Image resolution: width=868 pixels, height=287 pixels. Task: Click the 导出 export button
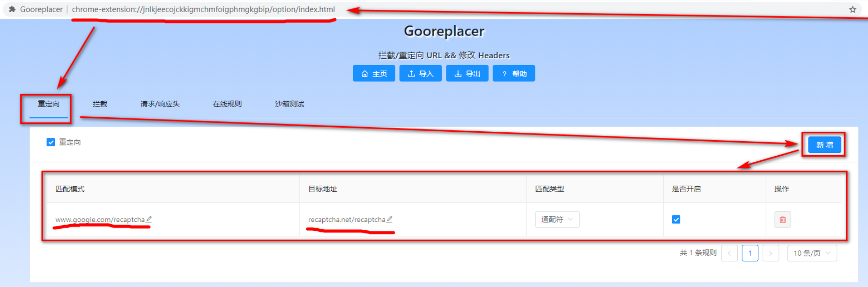coord(467,74)
